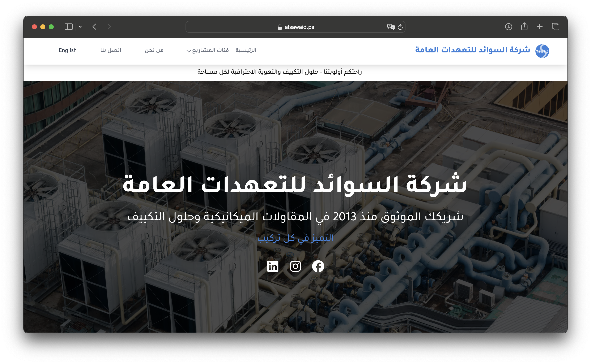
Task: Click the alsawaid.ps address bar
Action: [295, 27]
